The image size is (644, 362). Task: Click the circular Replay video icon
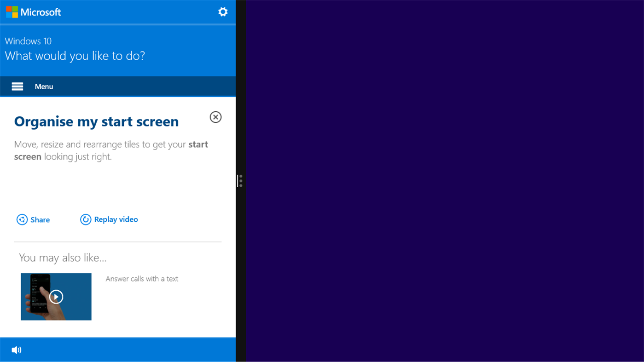click(86, 219)
